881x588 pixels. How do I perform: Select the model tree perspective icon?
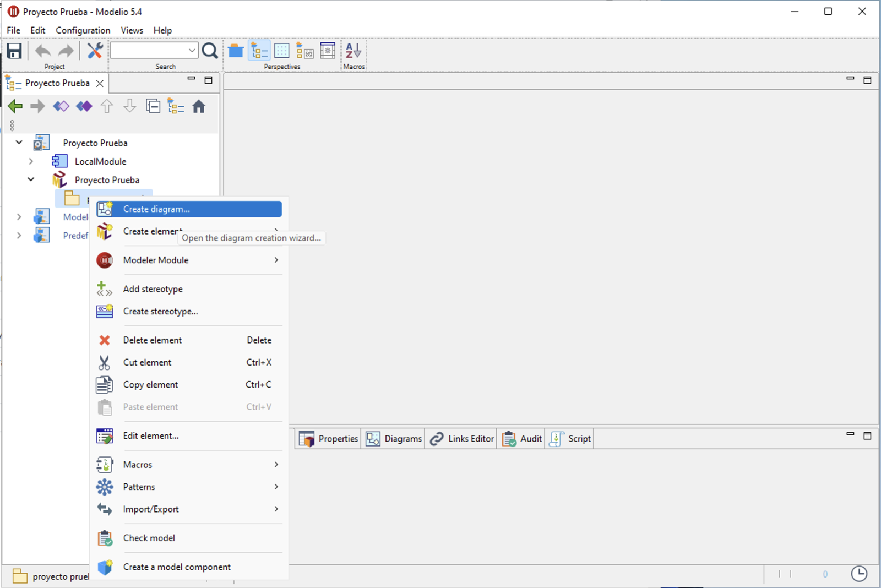259,51
